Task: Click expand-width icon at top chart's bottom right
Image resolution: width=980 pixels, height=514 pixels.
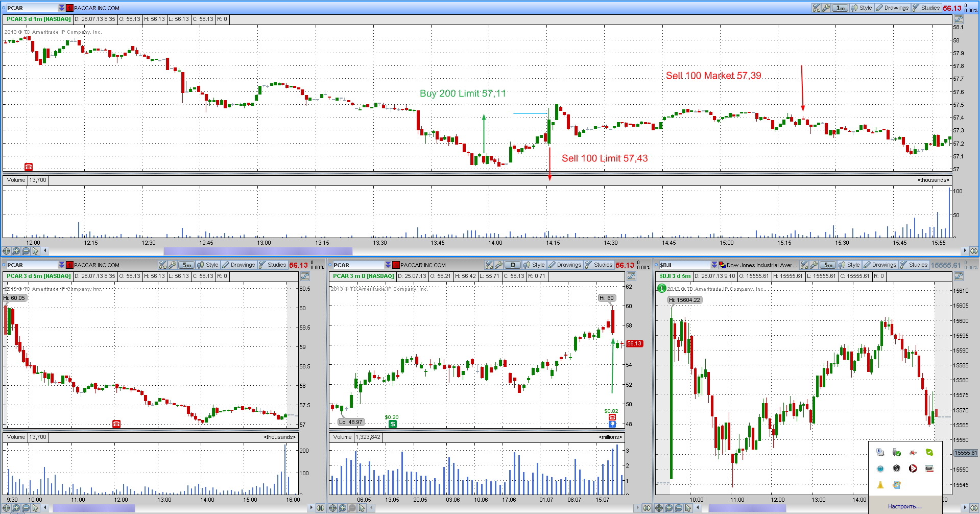Action: click(974, 251)
